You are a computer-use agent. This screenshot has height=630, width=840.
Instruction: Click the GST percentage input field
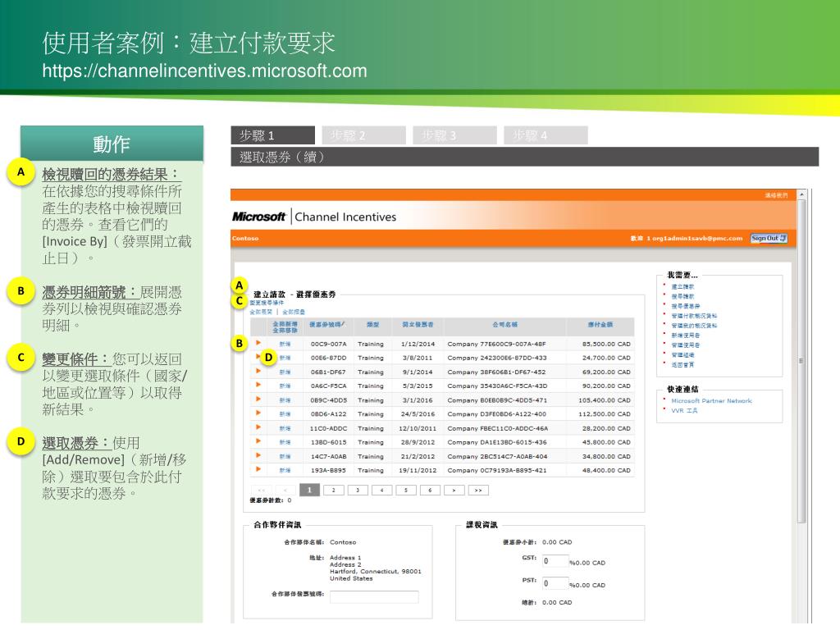click(555, 561)
